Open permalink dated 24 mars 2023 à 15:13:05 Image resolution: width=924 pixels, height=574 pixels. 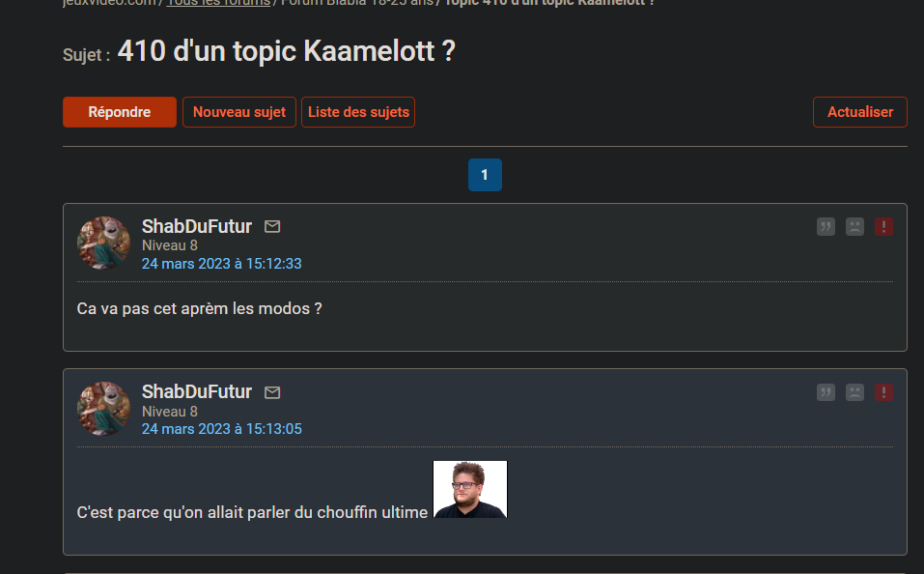(222, 428)
